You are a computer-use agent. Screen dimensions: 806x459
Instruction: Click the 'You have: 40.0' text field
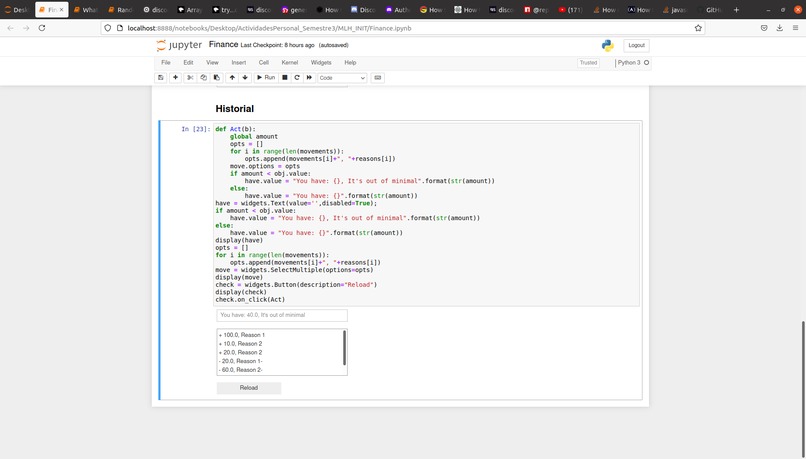(282, 315)
